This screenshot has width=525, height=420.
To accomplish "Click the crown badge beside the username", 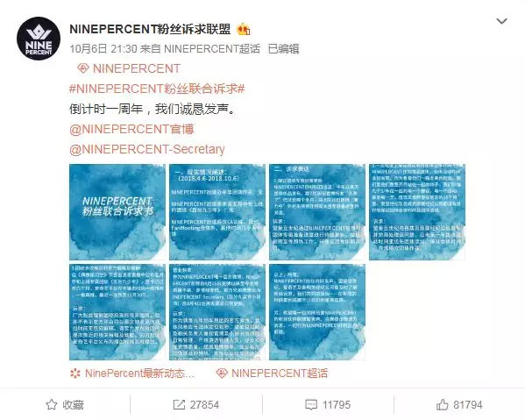I will coord(244,30).
